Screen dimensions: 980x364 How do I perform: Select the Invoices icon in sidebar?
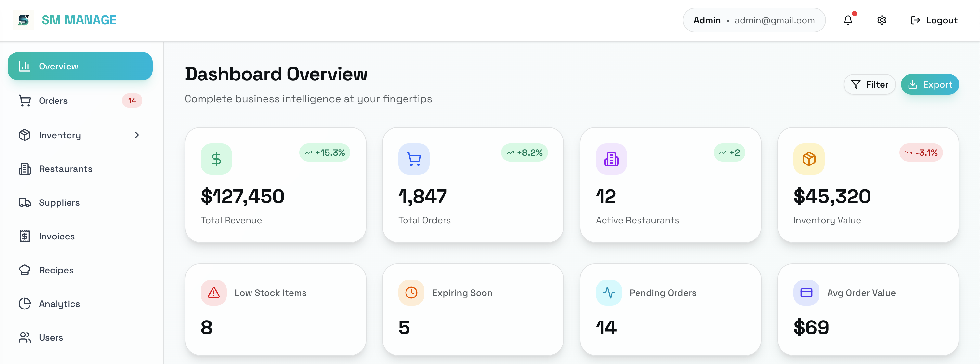pos(24,236)
